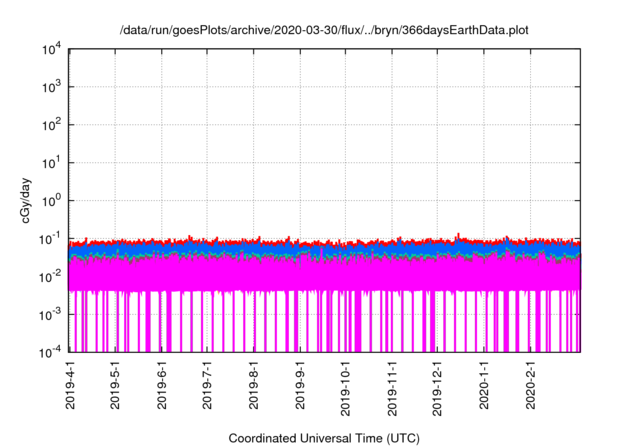Click the 10^1 y-axis tick label
The image size is (640, 448).
coord(51,163)
